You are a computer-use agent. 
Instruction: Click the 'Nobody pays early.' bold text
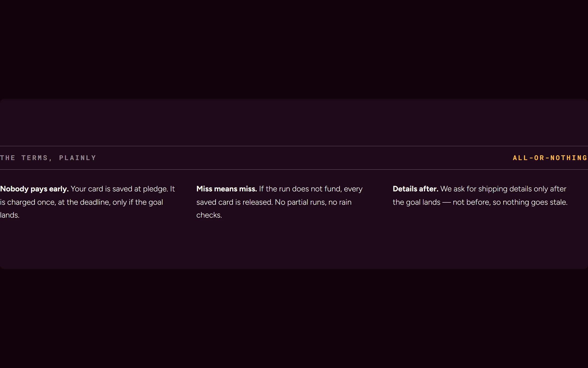(34, 189)
